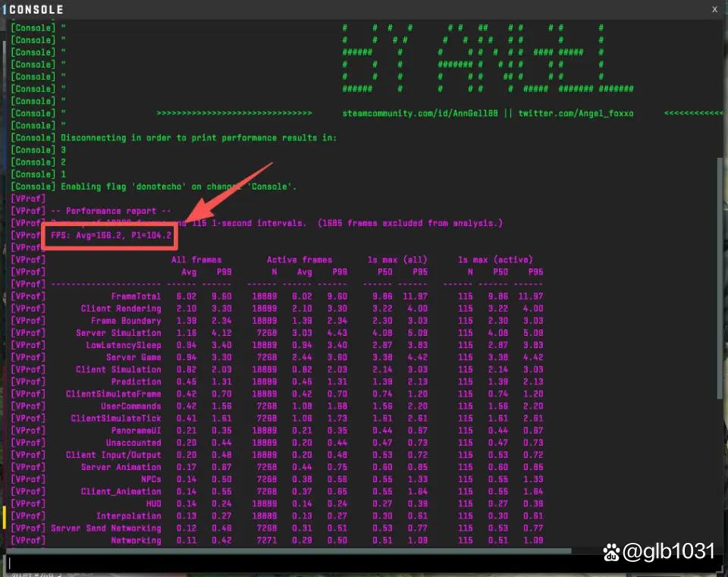Select the '-- Performance report --' line
Image resolution: width=728 pixels, height=577 pixels.
111,211
